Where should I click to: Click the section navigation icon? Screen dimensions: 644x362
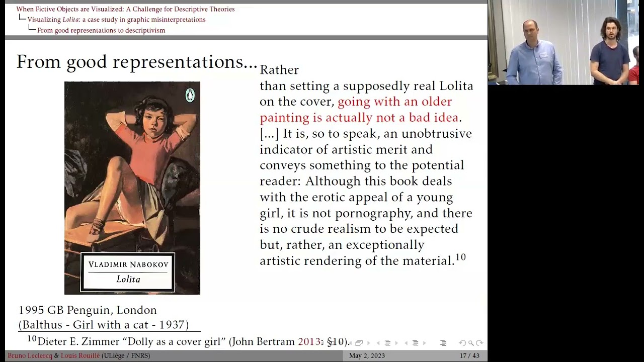coord(416,343)
